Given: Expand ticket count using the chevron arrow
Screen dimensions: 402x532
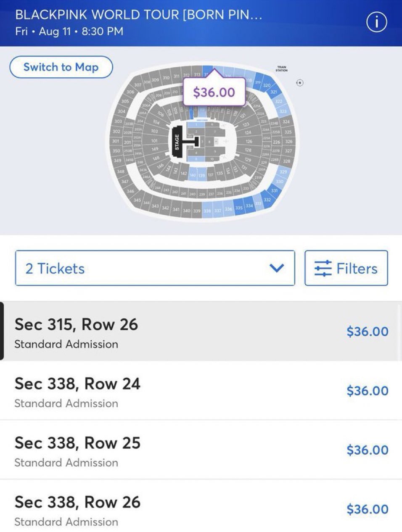Looking at the screenshot, I should coord(276,268).
